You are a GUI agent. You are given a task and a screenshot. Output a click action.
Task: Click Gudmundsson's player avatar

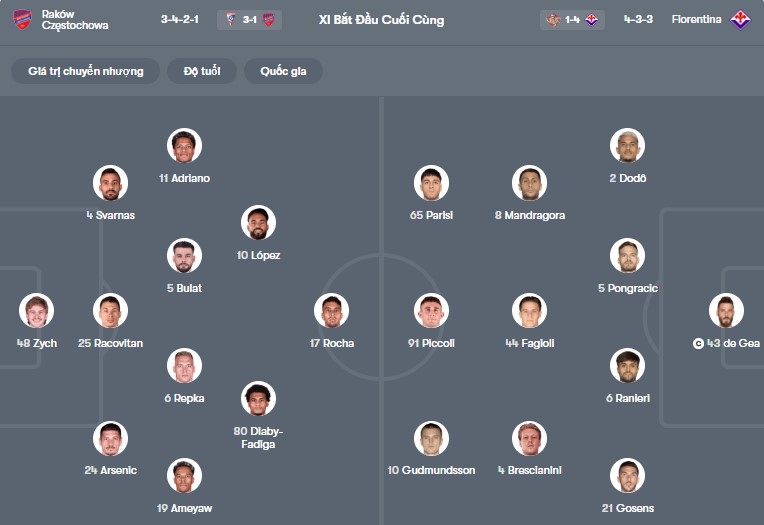[x=431, y=439]
